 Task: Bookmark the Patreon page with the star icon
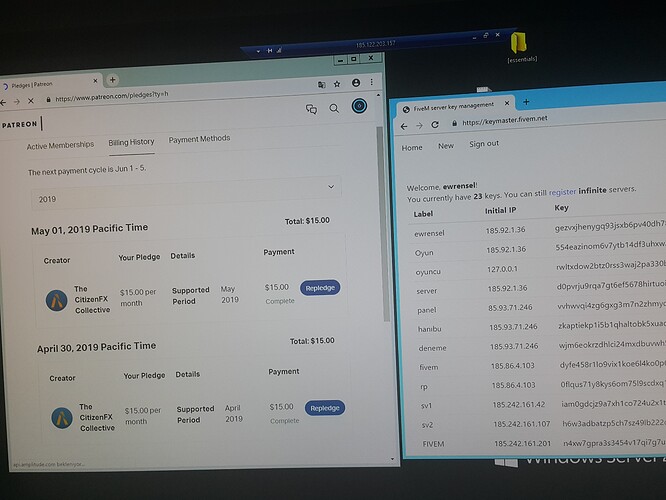point(337,84)
